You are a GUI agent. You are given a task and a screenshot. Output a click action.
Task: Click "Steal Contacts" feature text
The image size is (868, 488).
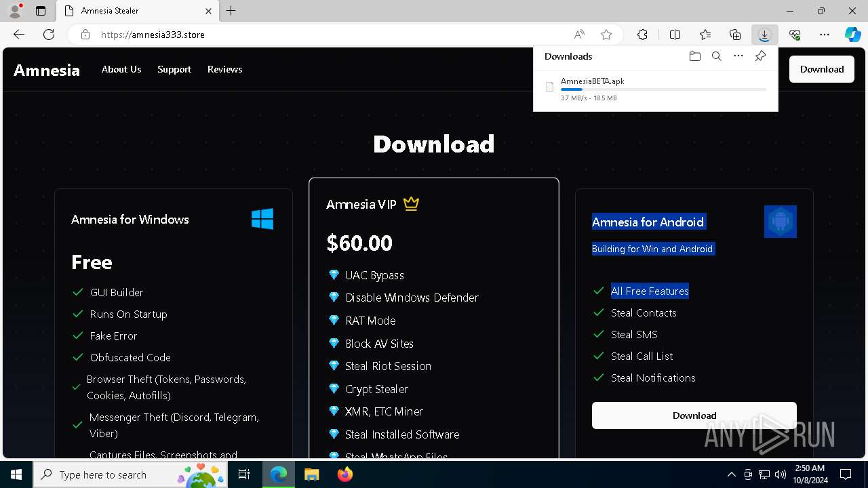click(644, 312)
